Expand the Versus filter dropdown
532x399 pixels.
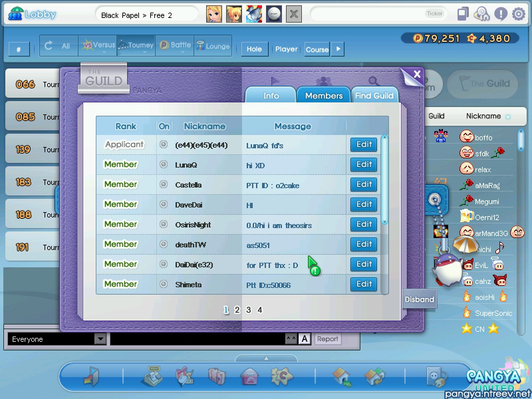click(x=104, y=52)
